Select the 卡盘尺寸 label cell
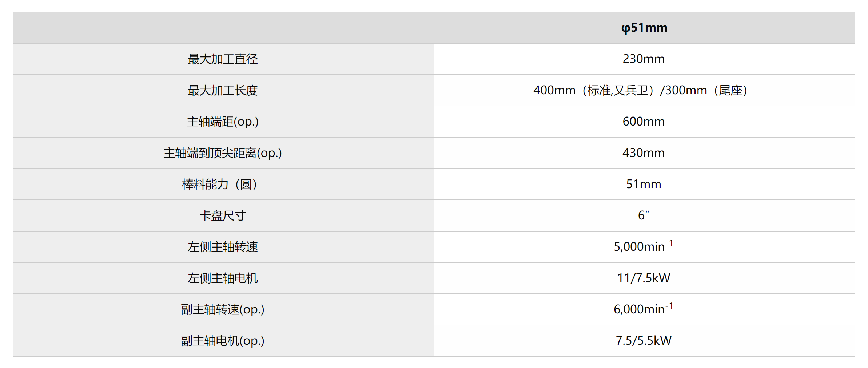 point(223,215)
